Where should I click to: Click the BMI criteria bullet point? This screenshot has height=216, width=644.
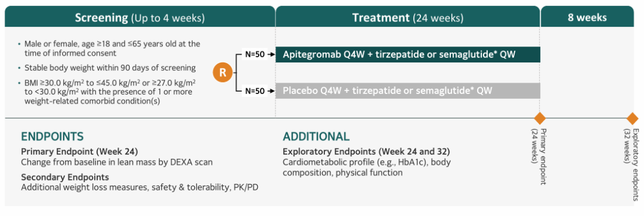[x=107, y=91]
